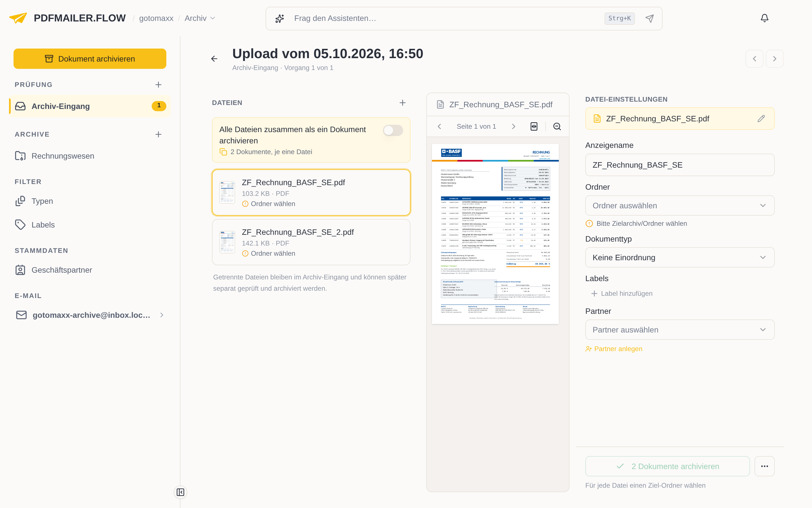Screen dimensions: 812x508
Task: Add a new archive with plus icon
Action: [158, 134]
